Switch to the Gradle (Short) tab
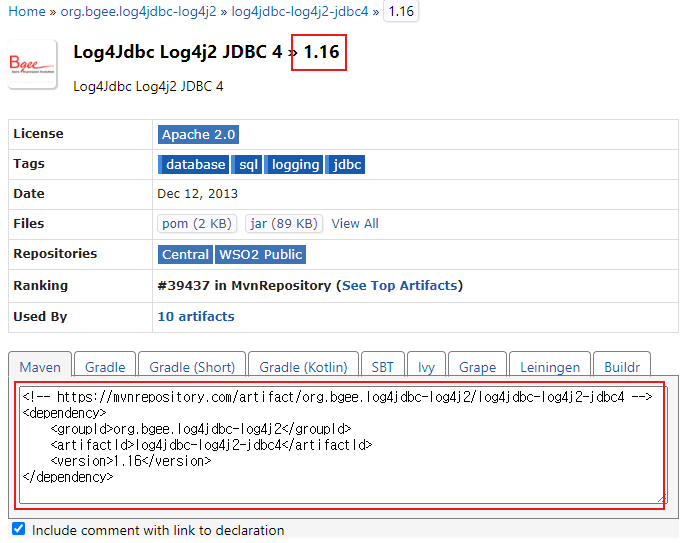The height and width of the screenshot is (543, 687). tap(192, 365)
